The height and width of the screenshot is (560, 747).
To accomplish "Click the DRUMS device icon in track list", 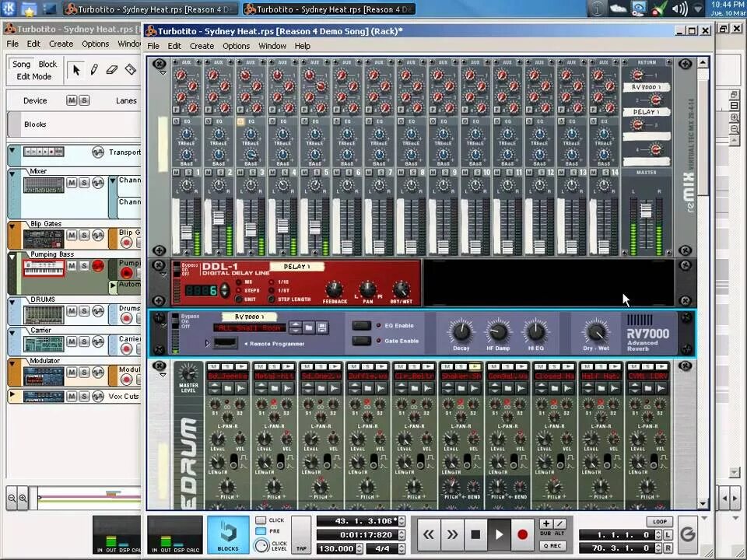I will tap(44, 313).
